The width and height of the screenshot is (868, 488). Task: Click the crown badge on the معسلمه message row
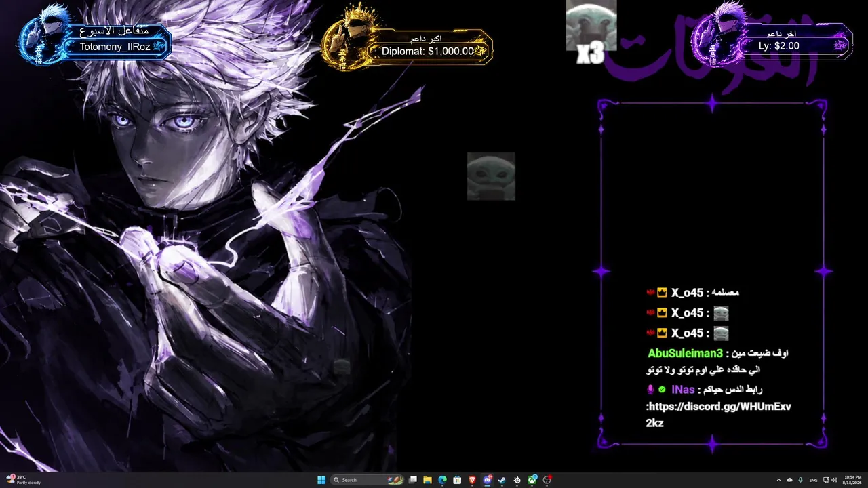662,293
